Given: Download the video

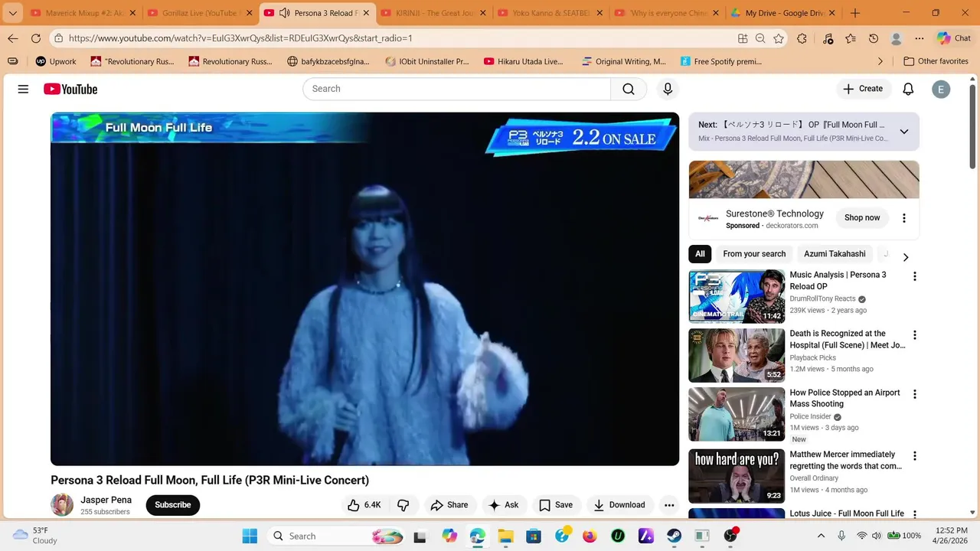Looking at the screenshot, I should pos(619,505).
